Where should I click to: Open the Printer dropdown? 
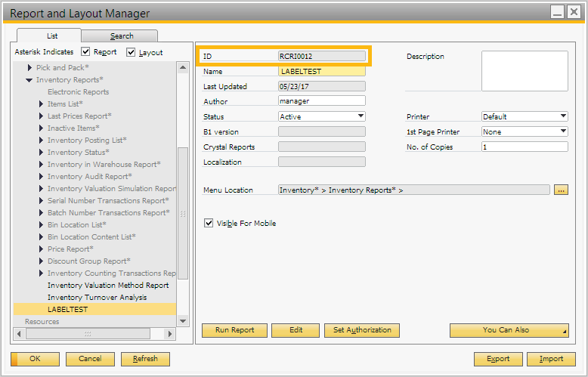(x=563, y=116)
